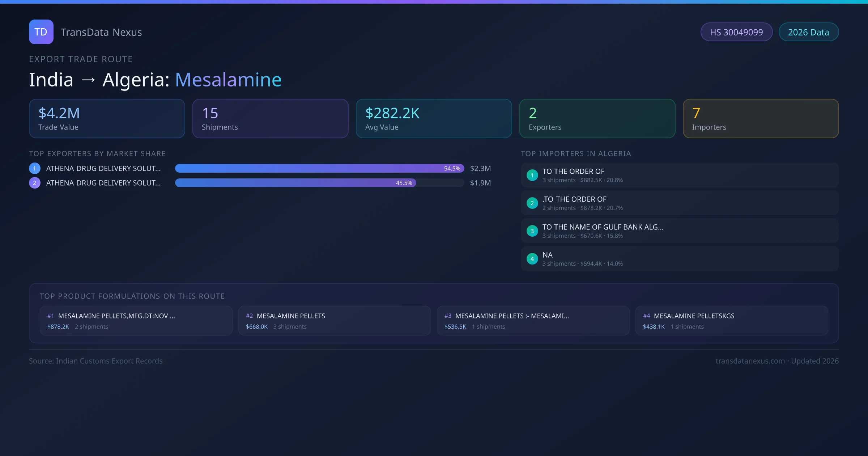The image size is (868, 456).
Task: Select the 15 Shipments card
Action: (x=270, y=119)
